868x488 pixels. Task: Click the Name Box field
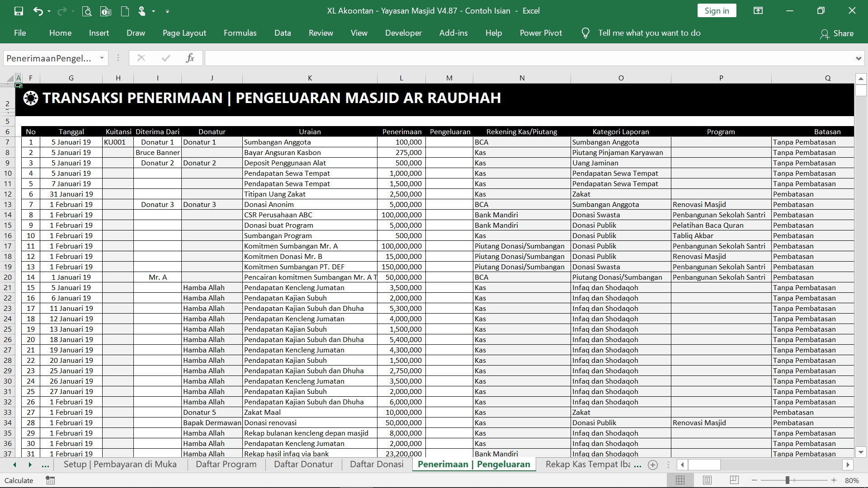click(50, 58)
